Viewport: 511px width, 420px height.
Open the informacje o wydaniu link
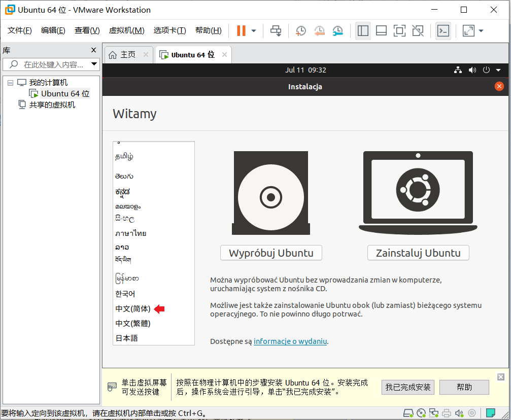pyautogui.click(x=290, y=341)
